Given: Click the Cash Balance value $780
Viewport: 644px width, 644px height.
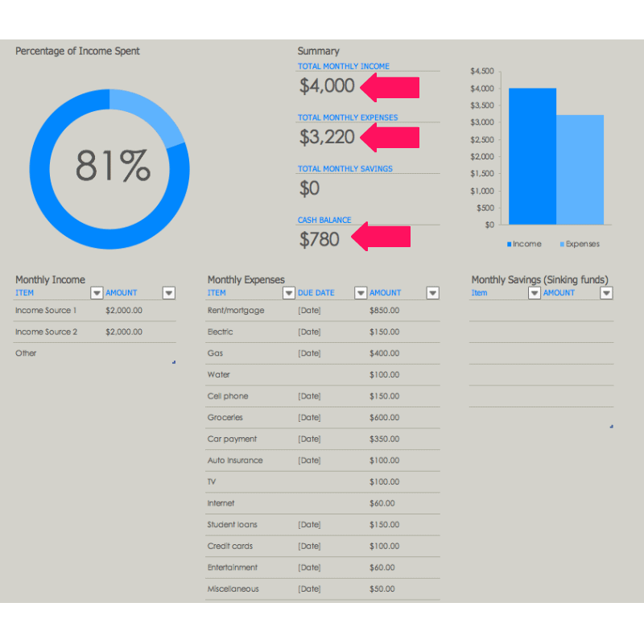Looking at the screenshot, I should click(x=319, y=240).
